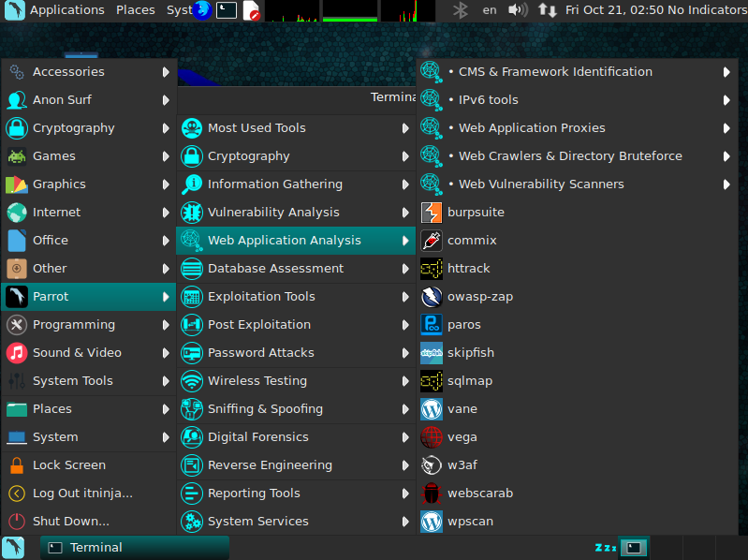
Task: Expand Password Attacks submenu arrow
Action: pos(405,353)
